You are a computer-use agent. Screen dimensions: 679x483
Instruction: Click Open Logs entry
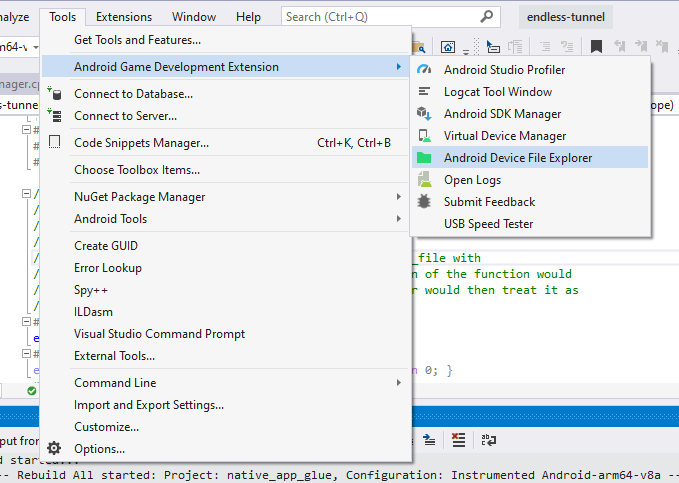(x=472, y=180)
